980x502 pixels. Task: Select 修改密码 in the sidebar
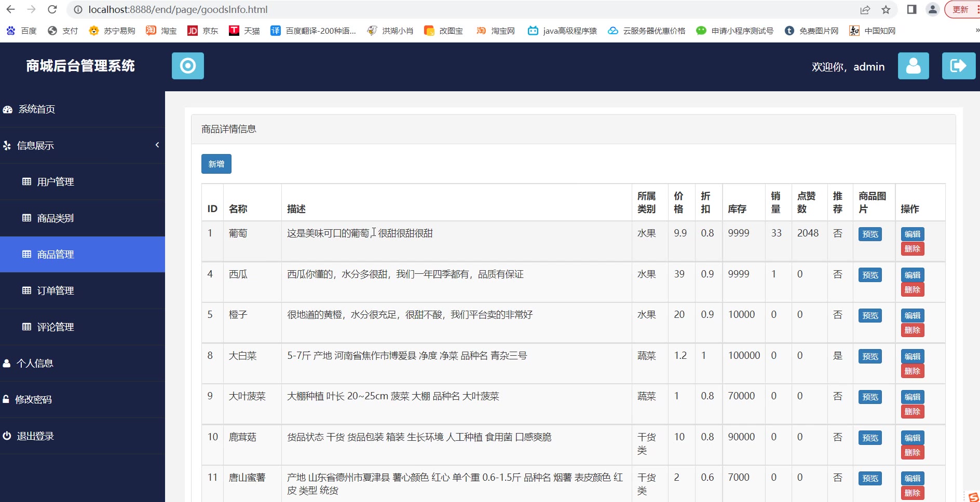pyautogui.click(x=33, y=399)
